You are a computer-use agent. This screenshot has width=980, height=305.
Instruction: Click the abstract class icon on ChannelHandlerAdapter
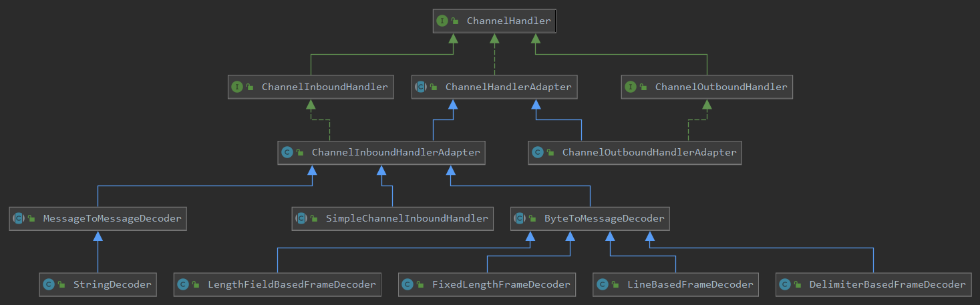pos(420,87)
